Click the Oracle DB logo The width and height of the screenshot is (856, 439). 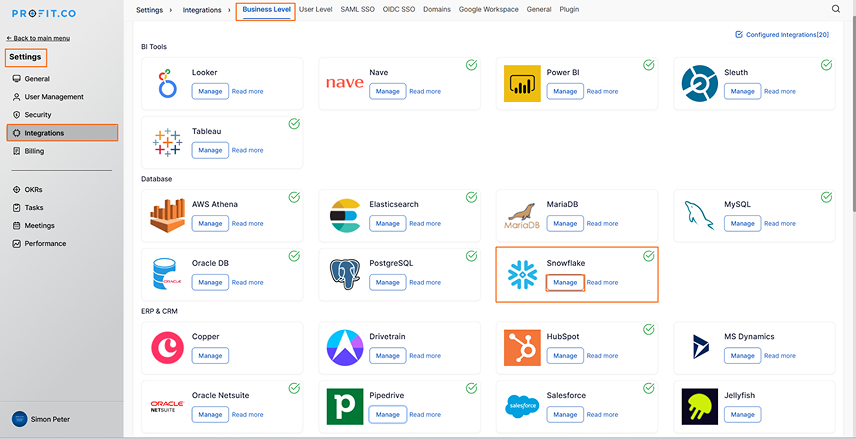click(x=167, y=275)
